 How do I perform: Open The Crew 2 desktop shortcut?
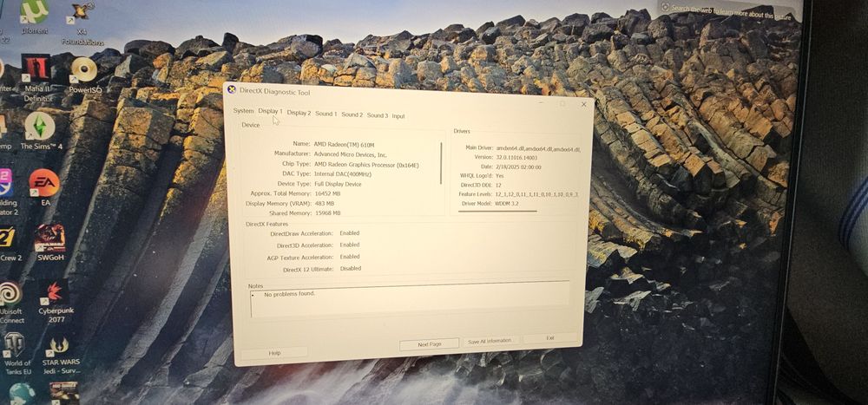click(9, 244)
